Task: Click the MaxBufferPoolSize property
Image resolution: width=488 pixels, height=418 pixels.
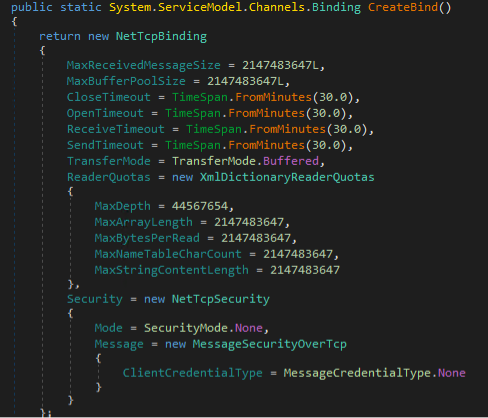Action: (126, 81)
